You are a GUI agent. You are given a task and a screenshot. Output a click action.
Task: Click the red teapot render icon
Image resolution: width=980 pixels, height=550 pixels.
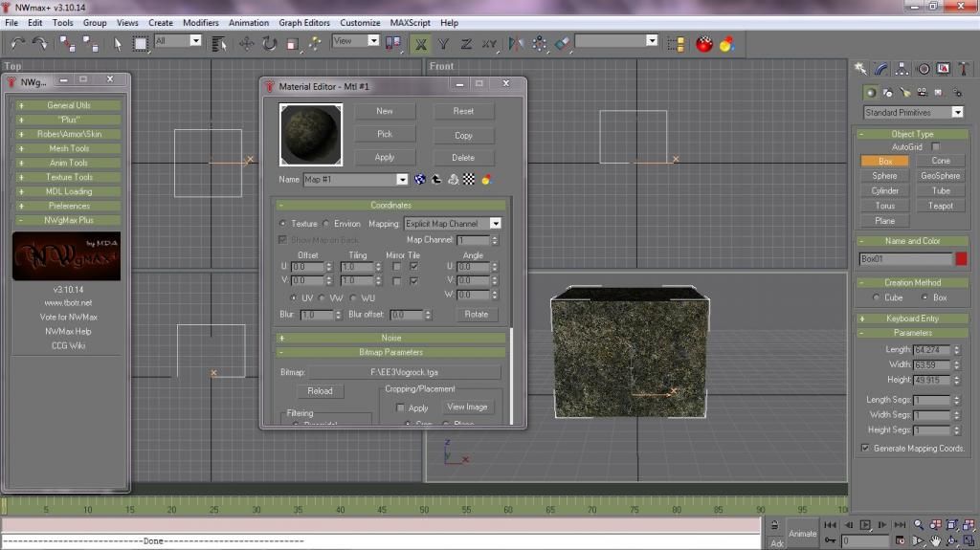coord(704,43)
